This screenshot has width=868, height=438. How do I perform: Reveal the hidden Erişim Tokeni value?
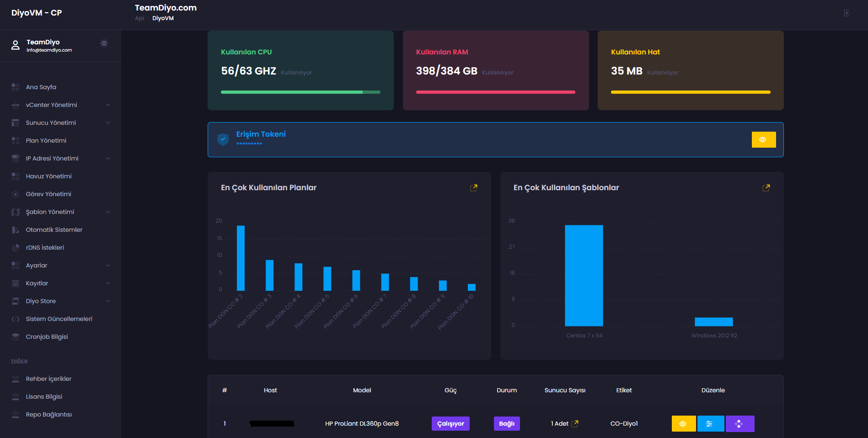click(763, 140)
